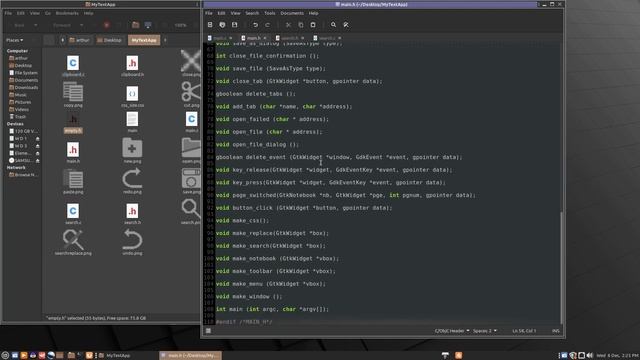Click the copy toolbar icon in editor
The width and height of the screenshot is (640, 360).
click(301, 25)
